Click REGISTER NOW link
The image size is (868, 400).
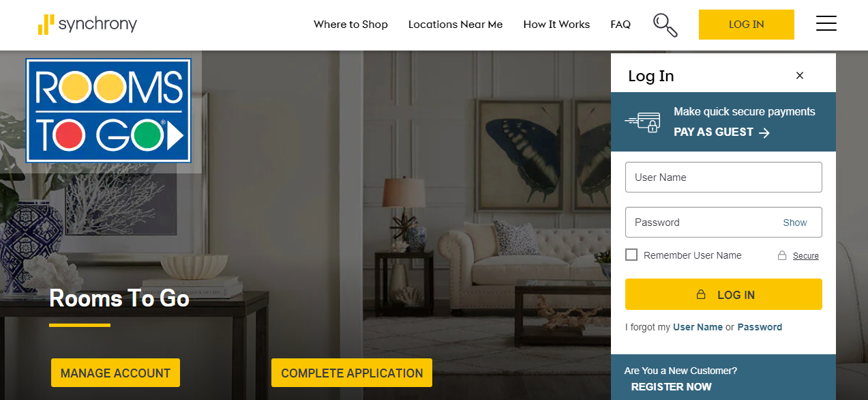tap(671, 387)
